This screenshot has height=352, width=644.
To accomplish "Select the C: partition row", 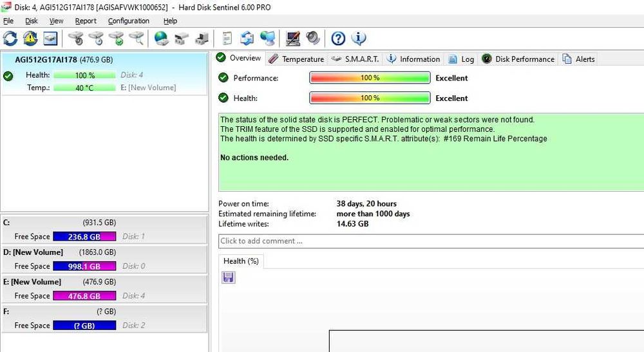I will (104, 230).
